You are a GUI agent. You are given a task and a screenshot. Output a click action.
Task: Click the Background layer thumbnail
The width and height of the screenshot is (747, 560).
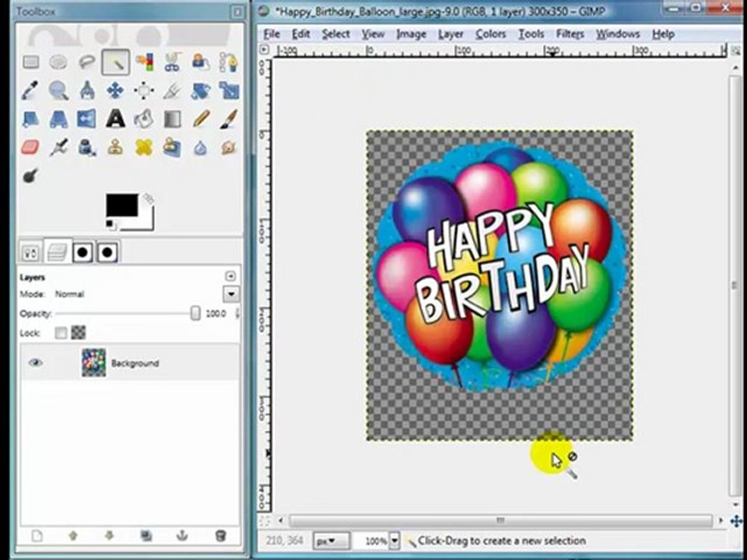pyautogui.click(x=93, y=363)
